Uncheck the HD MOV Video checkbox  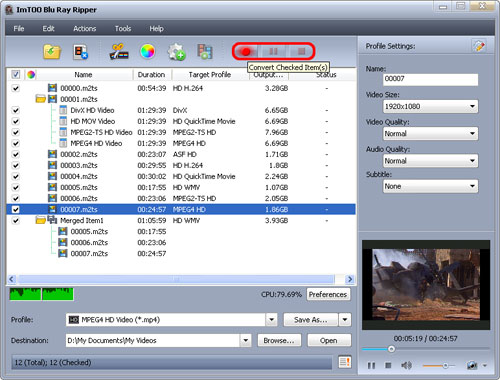(16, 121)
